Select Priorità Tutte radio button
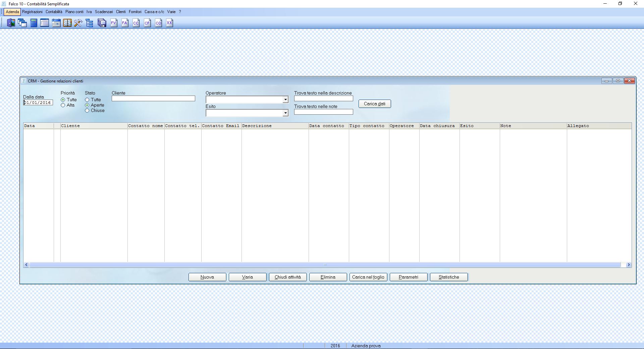Image resolution: width=644 pixels, height=349 pixels. tap(63, 100)
